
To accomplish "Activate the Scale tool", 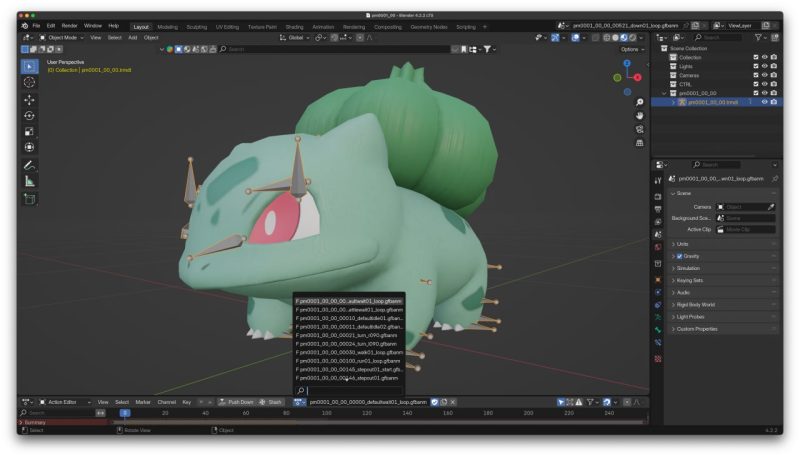I will [29, 131].
